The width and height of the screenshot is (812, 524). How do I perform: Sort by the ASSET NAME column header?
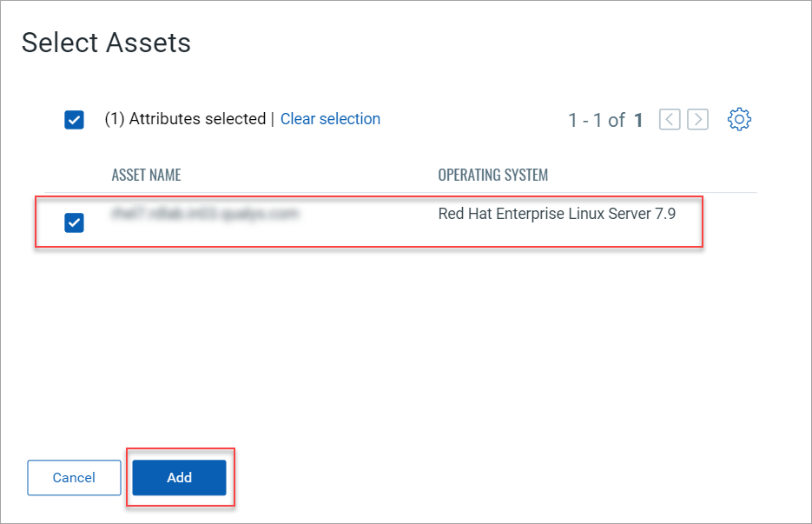pos(146,175)
